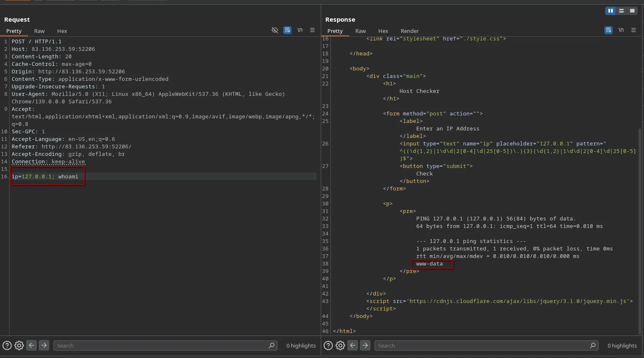644x358 pixels.
Task: Open search settings gear below Response panel
Action: click(x=340, y=345)
